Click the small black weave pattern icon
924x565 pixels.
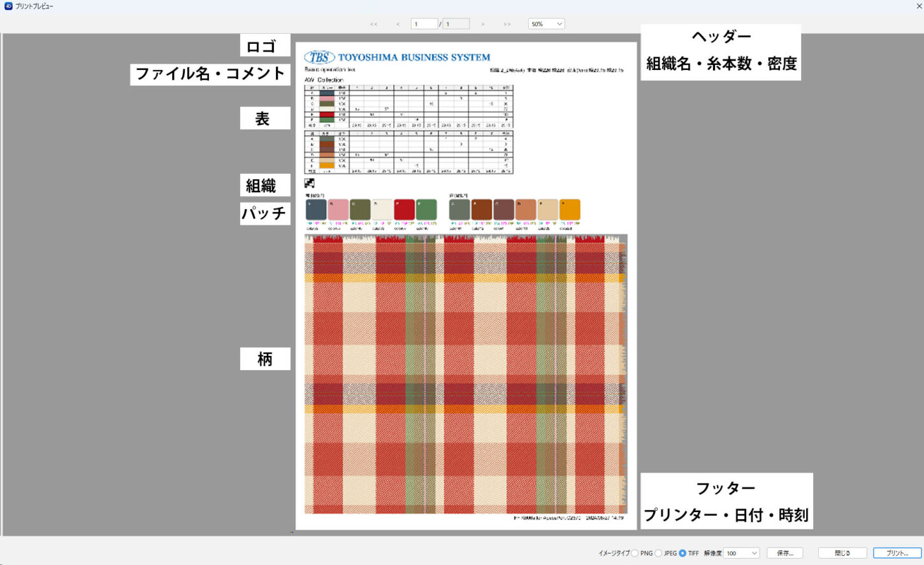click(x=310, y=183)
